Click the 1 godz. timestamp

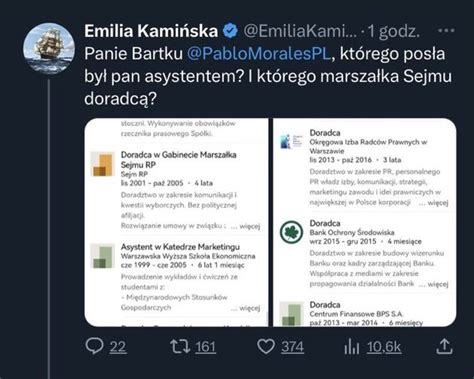pyautogui.click(x=393, y=31)
